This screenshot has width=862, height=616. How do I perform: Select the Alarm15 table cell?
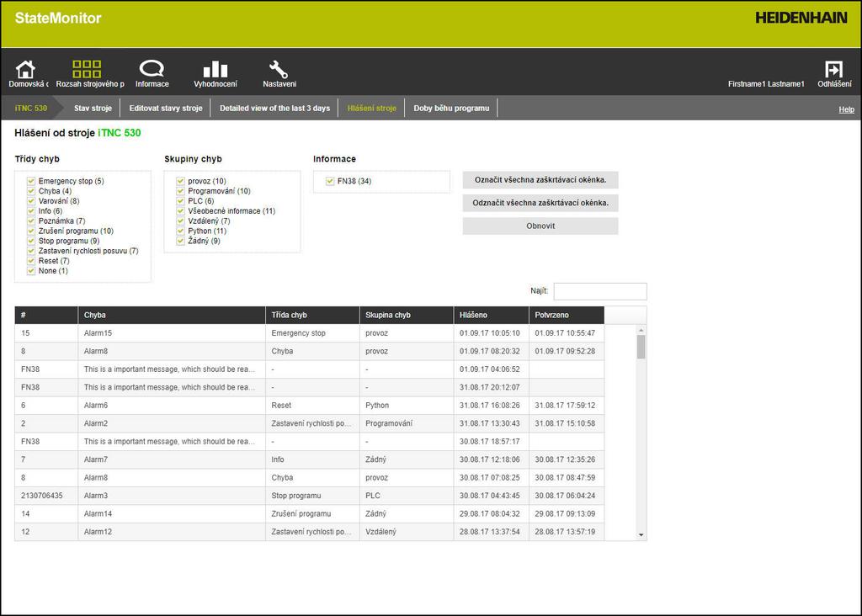[x=172, y=333]
